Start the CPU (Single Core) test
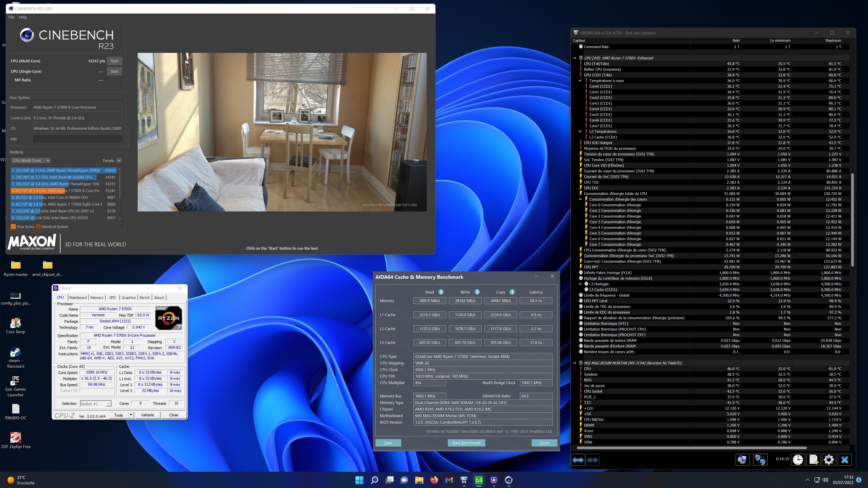This screenshot has height=488, width=868. [x=114, y=71]
